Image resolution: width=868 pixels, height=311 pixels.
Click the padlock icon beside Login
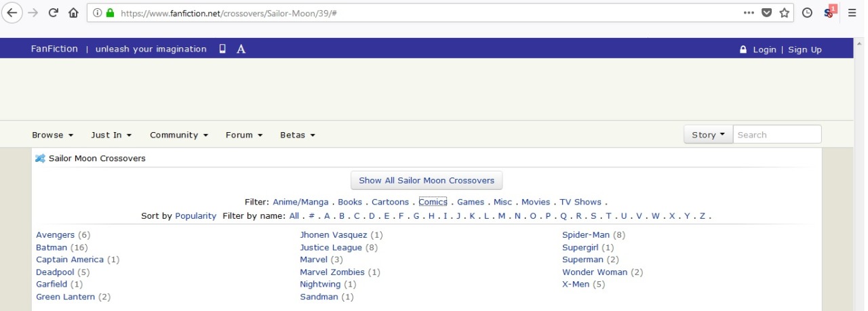[x=743, y=49]
